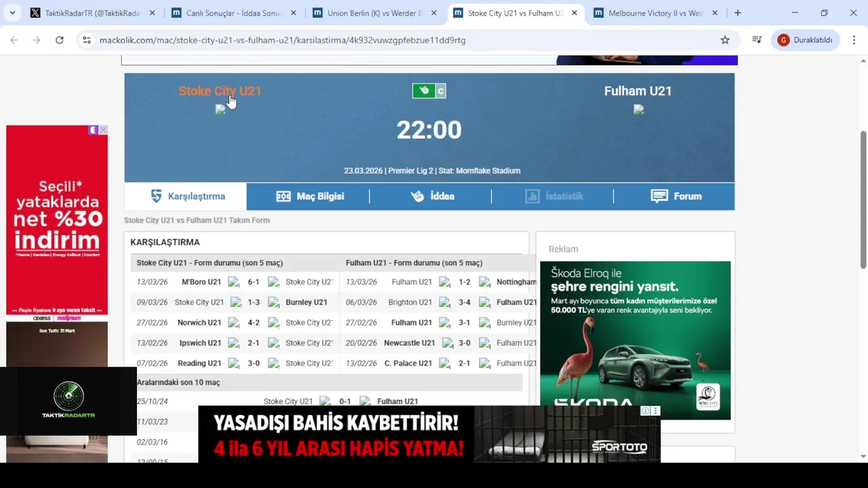868x488 pixels.
Task: Open the 1-2 Fulham vs Nottingham score
Action: tap(465, 282)
